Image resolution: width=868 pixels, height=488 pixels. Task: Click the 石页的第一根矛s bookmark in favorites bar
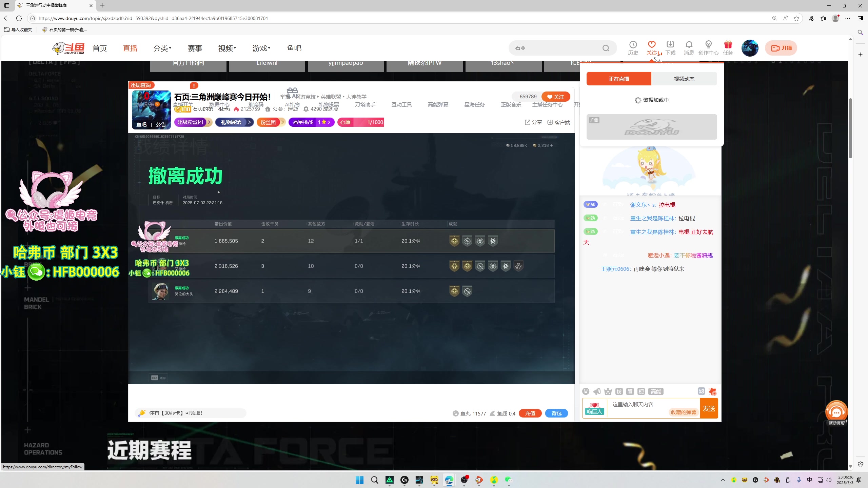click(64, 30)
